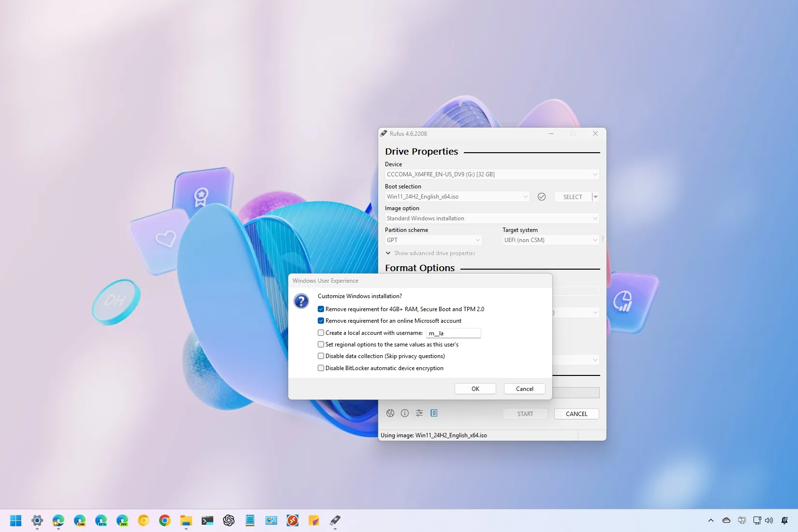
Task: Open Control Panel icon in the taskbar
Action: 271,520
